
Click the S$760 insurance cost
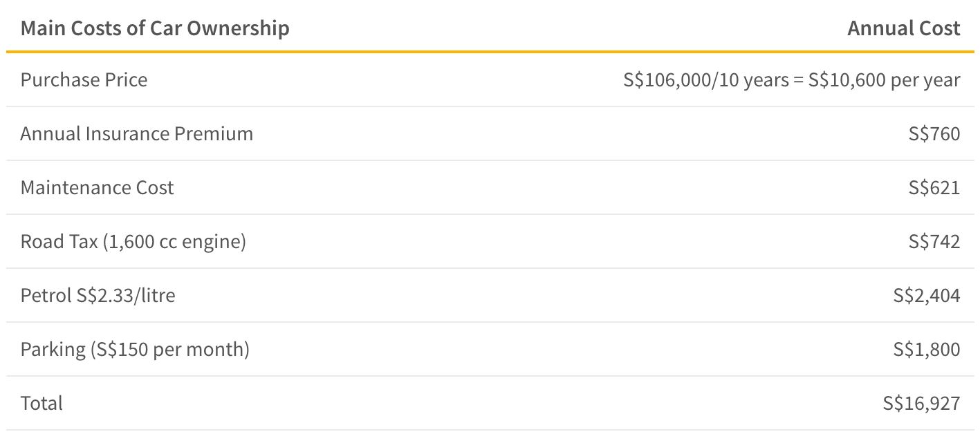click(x=934, y=134)
